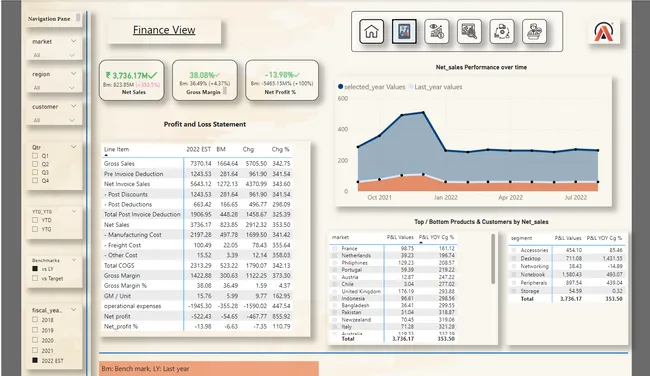Click the market table vertical scrollbar
The width and height of the screenshot is (650, 376).
click(493, 259)
